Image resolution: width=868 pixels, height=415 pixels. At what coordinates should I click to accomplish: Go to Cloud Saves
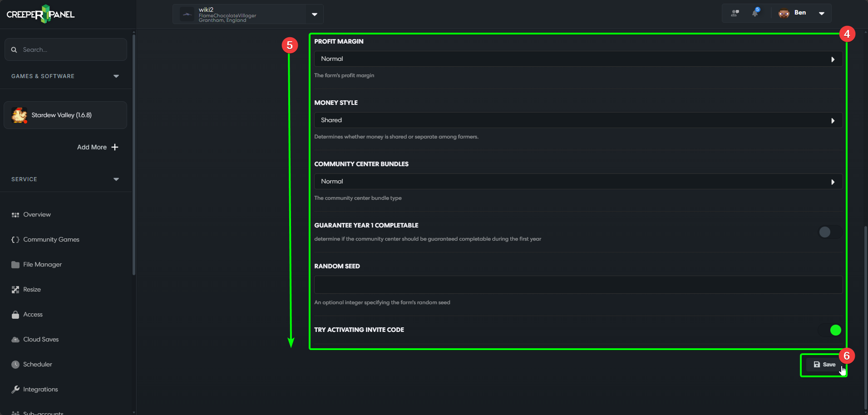click(x=41, y=340)
